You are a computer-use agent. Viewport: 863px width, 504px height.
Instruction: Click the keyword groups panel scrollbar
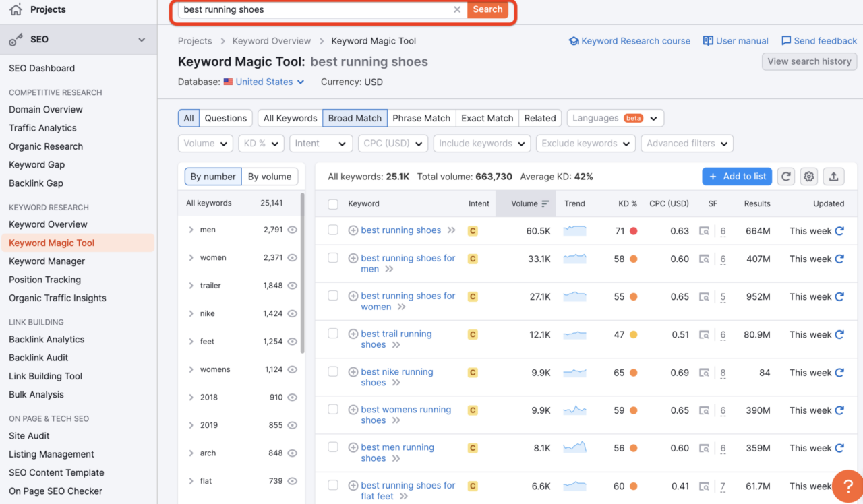pos(302,273)
